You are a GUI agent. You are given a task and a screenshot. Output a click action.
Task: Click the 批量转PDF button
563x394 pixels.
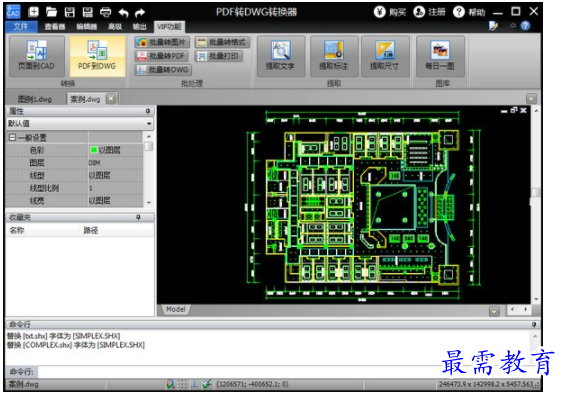click(162, 56)
